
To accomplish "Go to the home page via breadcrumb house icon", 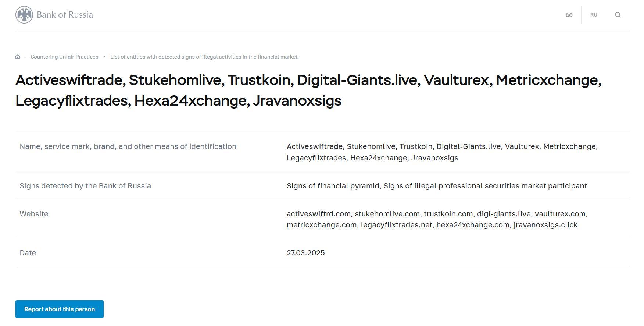I will coord(18,57).
